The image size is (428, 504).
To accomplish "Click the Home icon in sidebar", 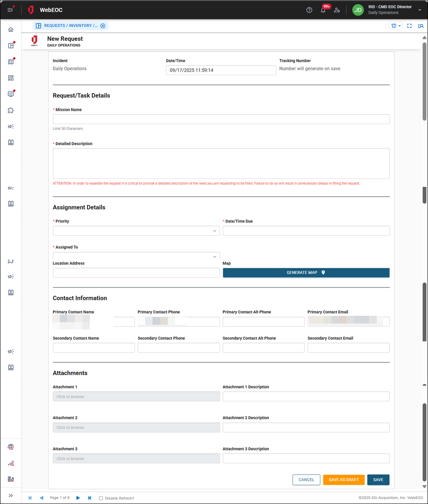I will [x=11, y=29].
